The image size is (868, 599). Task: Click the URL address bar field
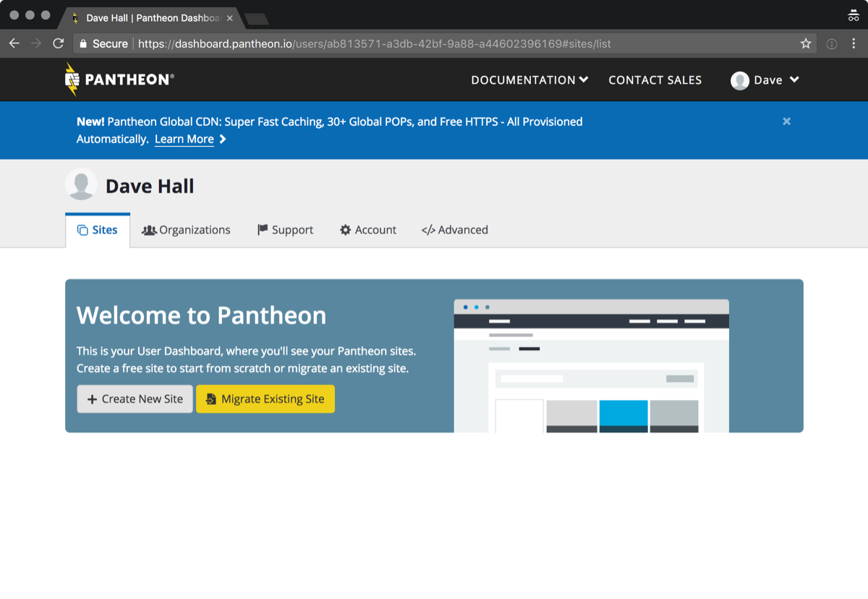click(445, 44)
